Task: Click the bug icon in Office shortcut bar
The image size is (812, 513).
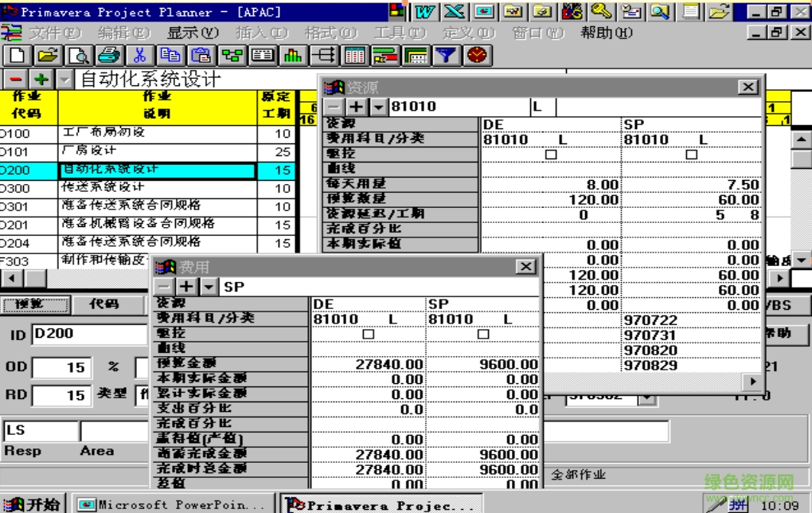Action: tap(572, 11)
